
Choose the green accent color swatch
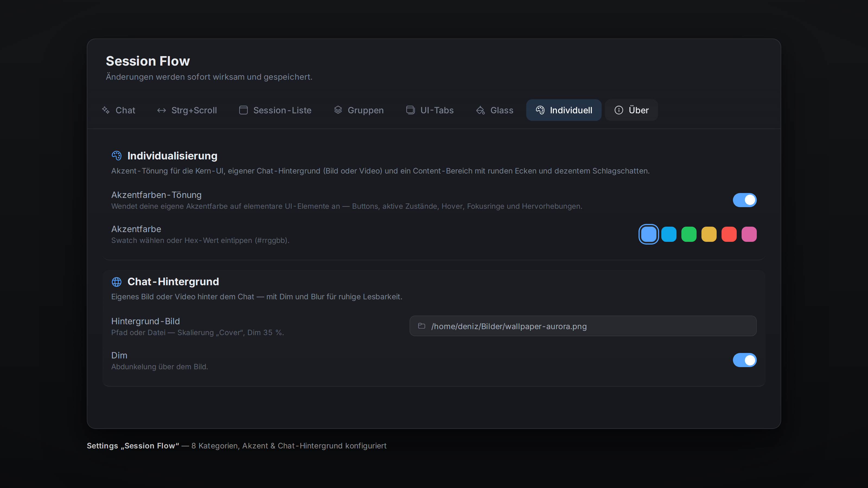689,234
